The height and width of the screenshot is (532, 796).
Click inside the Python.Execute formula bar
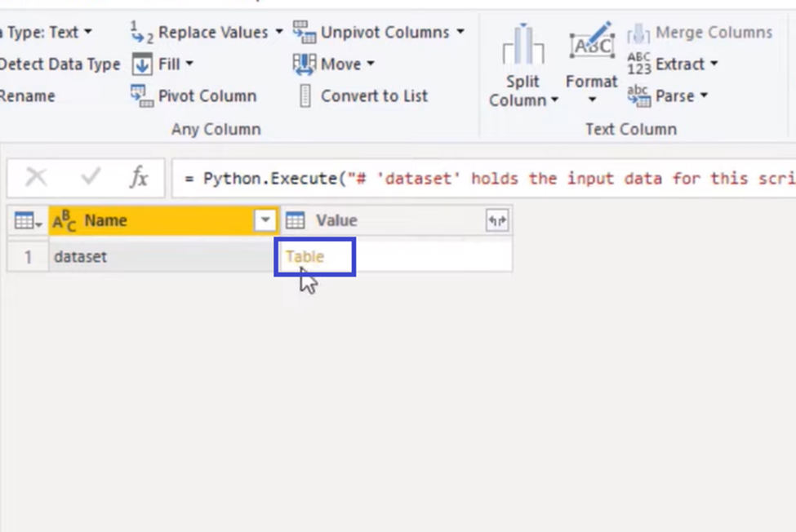(484, 179)
